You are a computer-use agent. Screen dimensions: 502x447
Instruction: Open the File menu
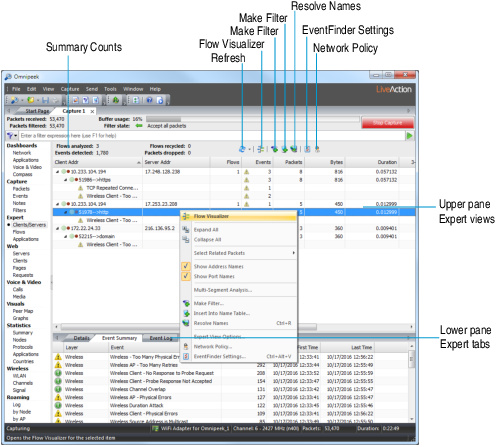pyautogui.click(x=16, y=90)
